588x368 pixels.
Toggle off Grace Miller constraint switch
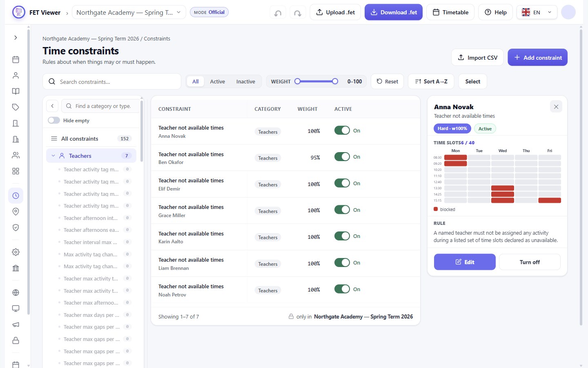click(342, 210)
